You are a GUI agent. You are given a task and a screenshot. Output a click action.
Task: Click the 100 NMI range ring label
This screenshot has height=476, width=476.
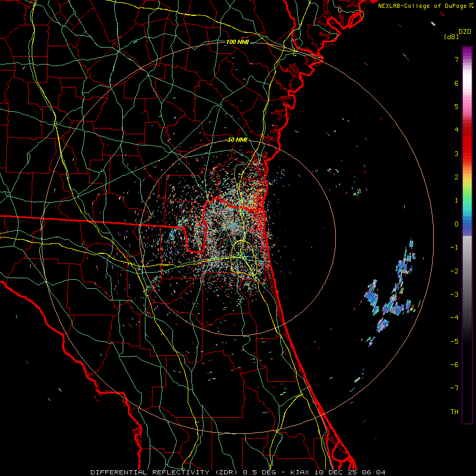pyautogui.click(x=237, y=42)
